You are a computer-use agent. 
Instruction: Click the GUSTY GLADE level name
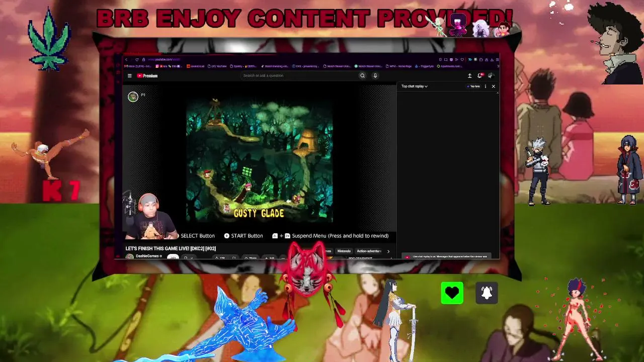tap(259, 213)
